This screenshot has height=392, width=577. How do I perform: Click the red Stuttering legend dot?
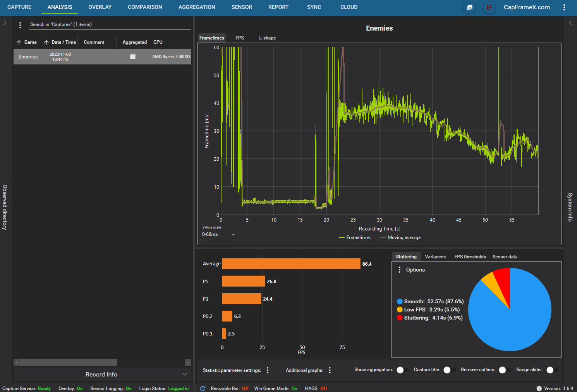coord(400,318)
